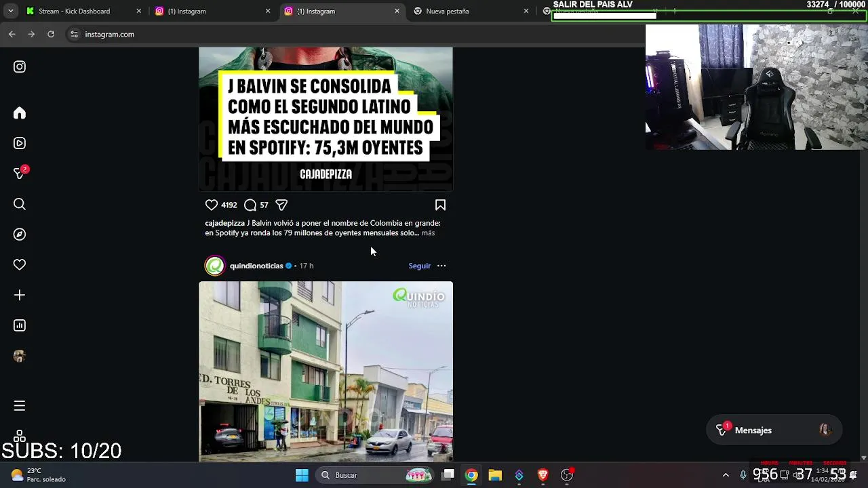The image size is (868, 488).
Task: Open the floating Mensajes panel
Action: coord(774,430)
